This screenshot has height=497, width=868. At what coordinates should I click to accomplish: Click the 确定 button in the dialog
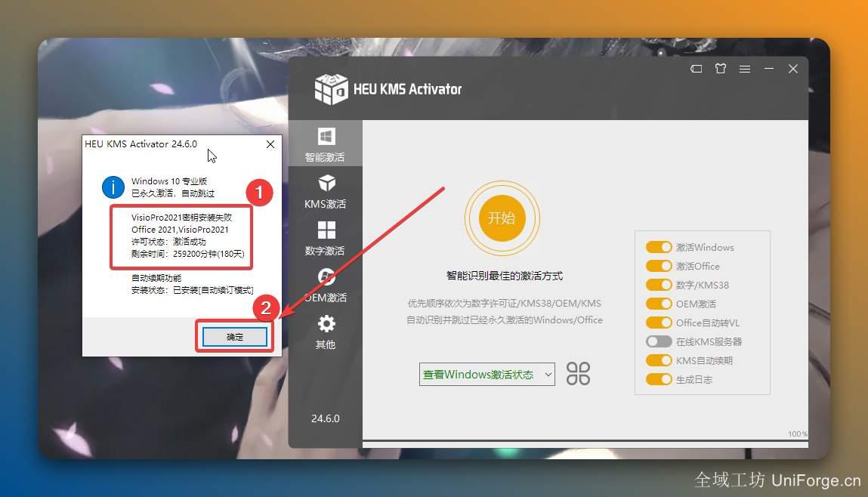point(235,337)
